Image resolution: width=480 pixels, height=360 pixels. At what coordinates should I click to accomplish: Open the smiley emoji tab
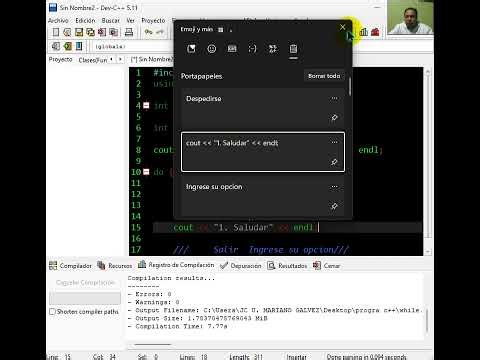coord(212,49)
